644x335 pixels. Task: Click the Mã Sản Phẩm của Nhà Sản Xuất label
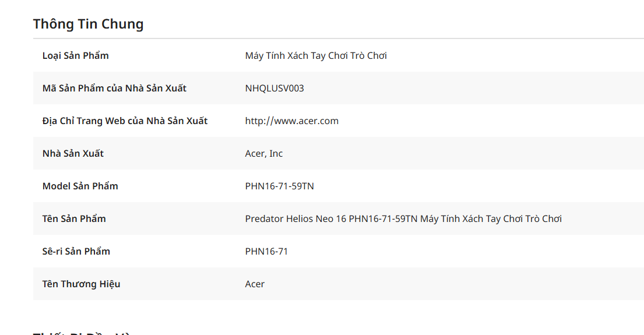click(x=114, y=89)
